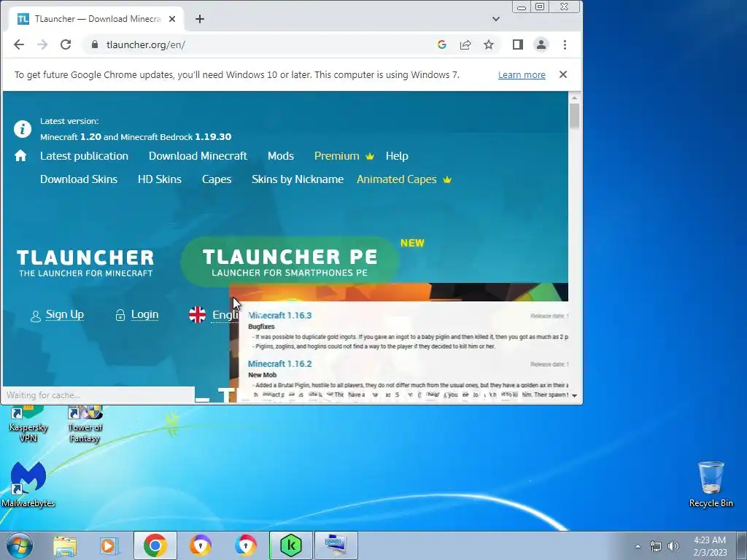Image resolution: width=747 pixels, height=560 pixels.
Task: Open Tower of Fantasy desktop shortcut
Action: [85, 425]
